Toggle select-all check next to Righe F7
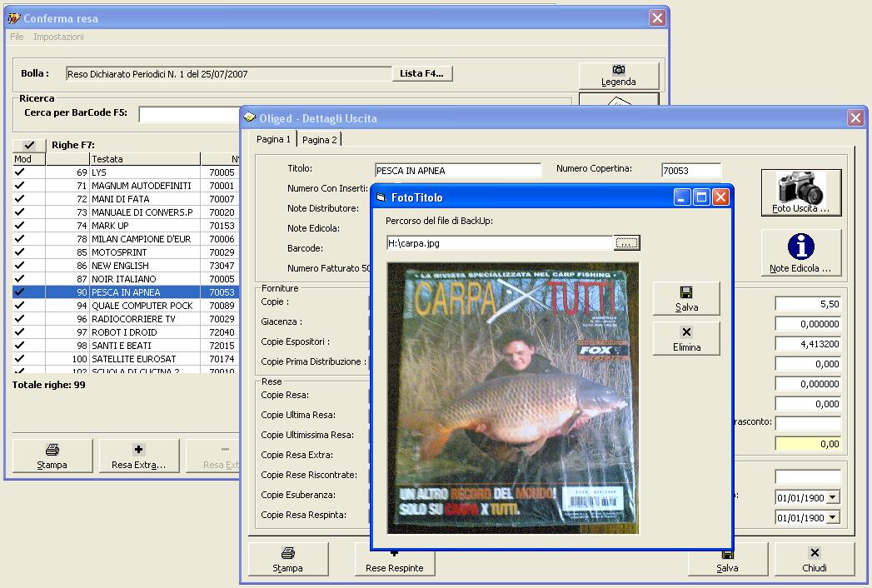The width and height of the screenshot is (872, 588). (x=29, y=145)
